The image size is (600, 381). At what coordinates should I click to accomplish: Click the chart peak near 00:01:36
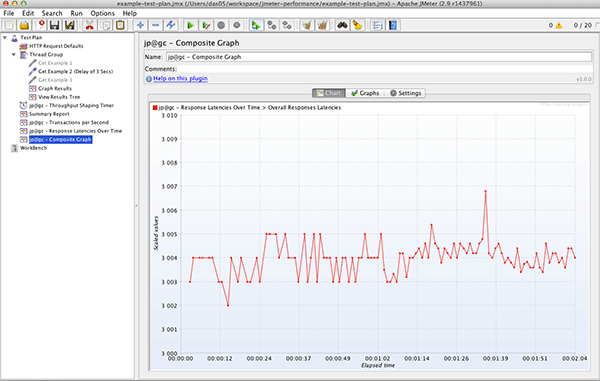(486, 191)
